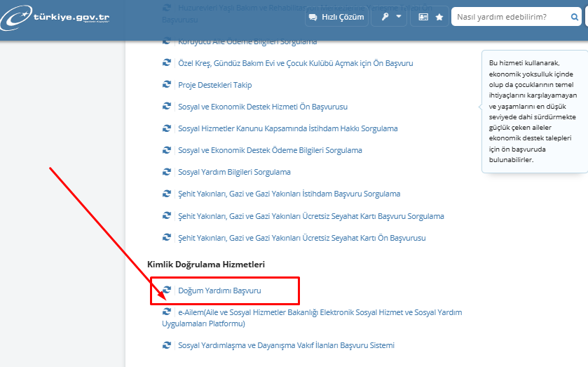The image size is (588, 367).
Task: Click icon beside Ücretsiz Seyahat Kartı Ön Başvurusu
Action: click(167, 238)
